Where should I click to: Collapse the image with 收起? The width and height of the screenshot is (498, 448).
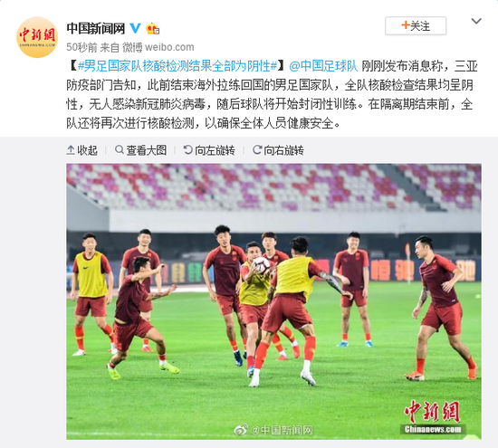click(x=81, y=150)
